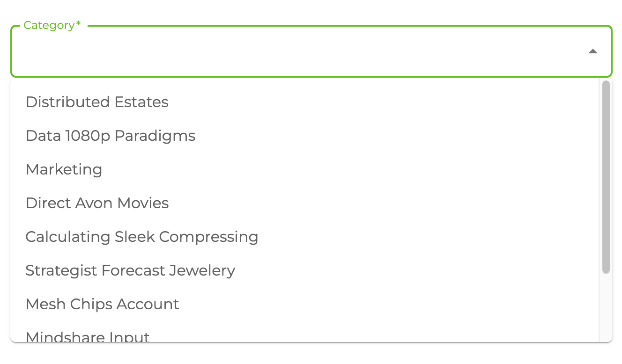Image resolution: width=622 pixels, height=364 pixels.
Task: Select the Mindshare Input option
Action: click(88, 337)
